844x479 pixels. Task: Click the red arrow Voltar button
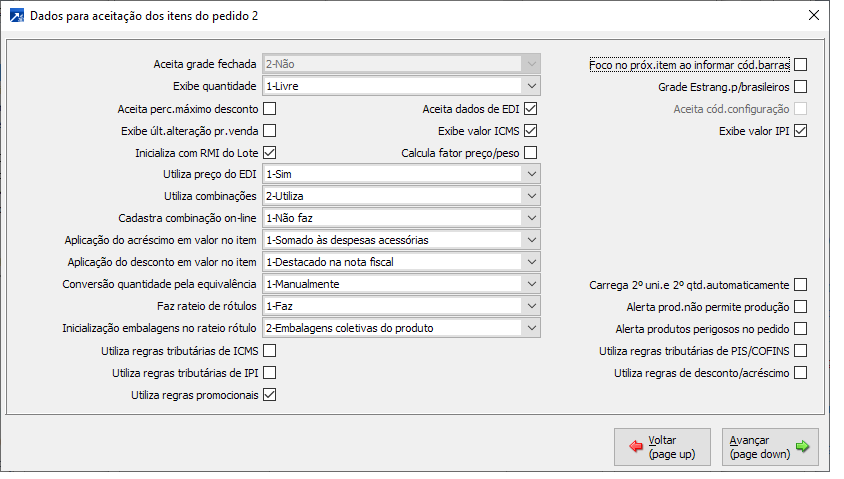[659, 446]
